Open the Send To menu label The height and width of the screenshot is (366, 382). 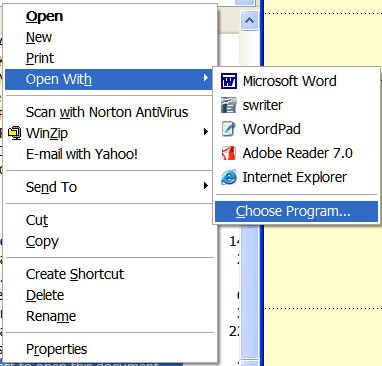coord(51,187)
